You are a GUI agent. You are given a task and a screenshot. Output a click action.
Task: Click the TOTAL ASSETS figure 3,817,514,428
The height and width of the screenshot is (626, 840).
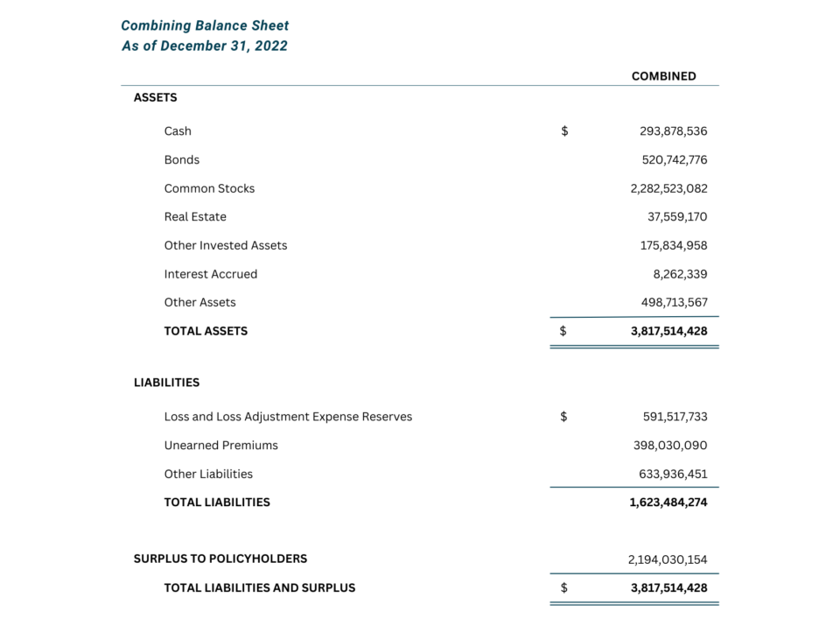pyautogui.click(x=669, y=331)
